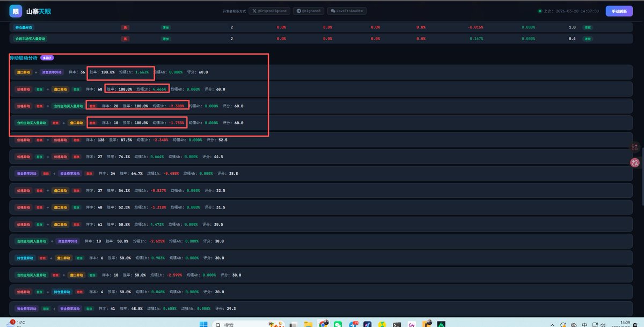Click the 高 badge in the 持仓量异动 row
Screen dimensions: 644x327
click(x=125, y=27)
